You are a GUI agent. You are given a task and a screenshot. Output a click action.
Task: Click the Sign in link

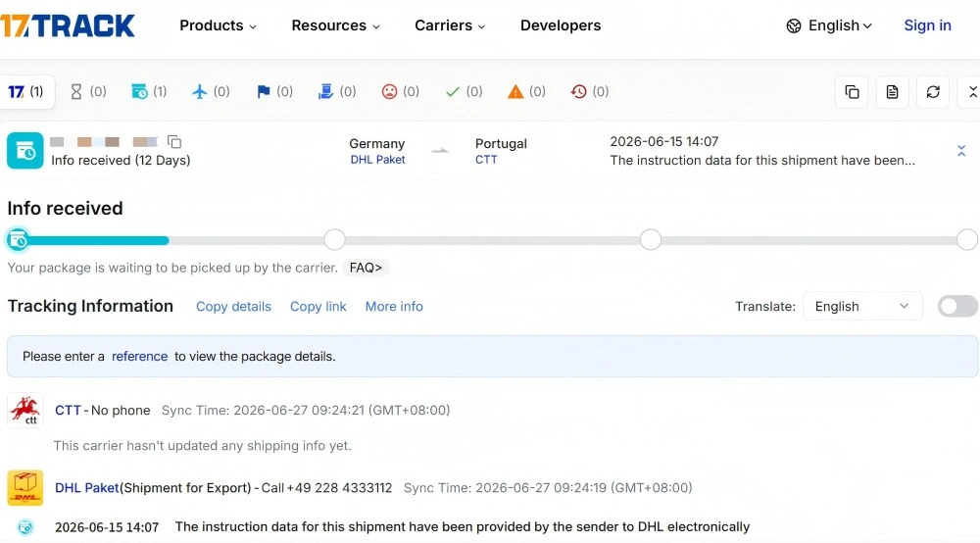pyautogui.click(x=927, y=25)
